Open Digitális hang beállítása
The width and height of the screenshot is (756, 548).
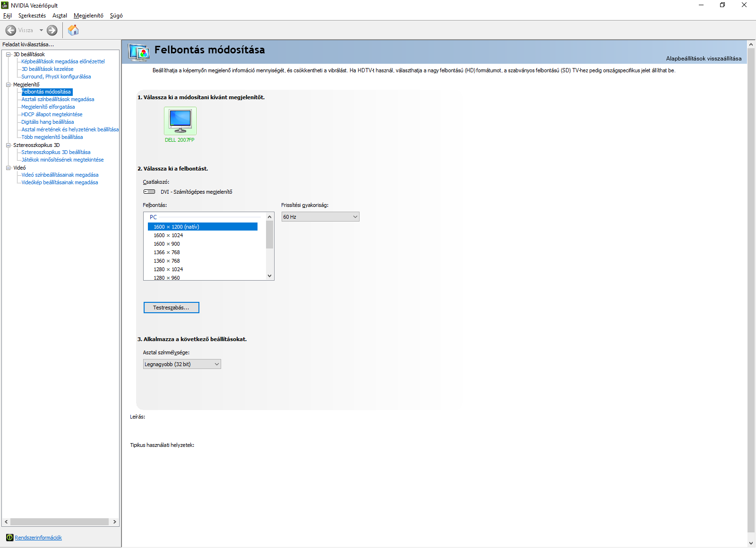click(48, 122)
